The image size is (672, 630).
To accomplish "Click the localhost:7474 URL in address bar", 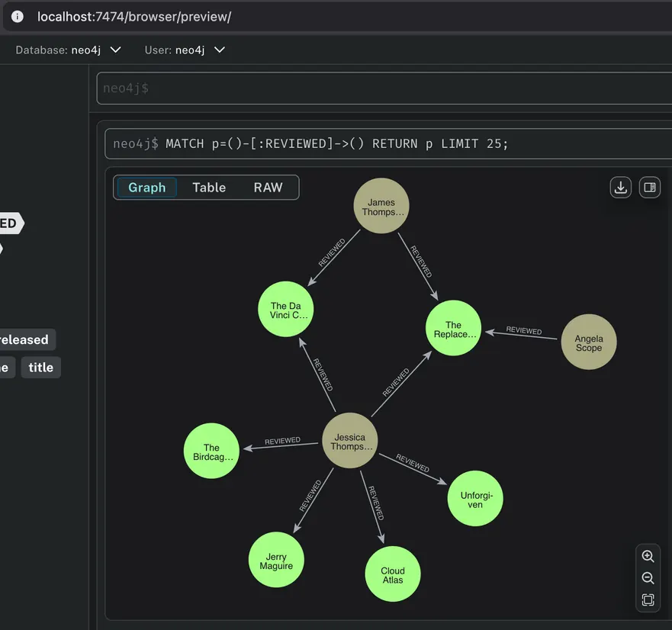I will pyautogui.click(x=134, y=17).
